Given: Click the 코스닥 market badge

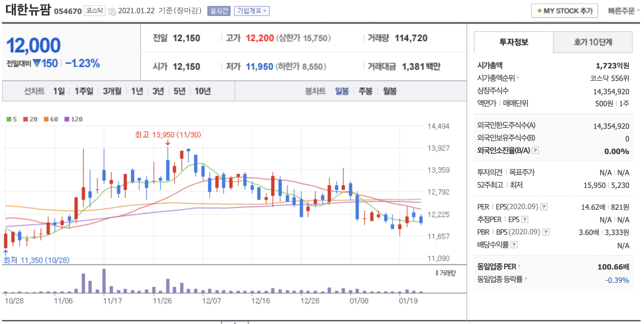Looking at the screenshot, I should tap(94, 11).
